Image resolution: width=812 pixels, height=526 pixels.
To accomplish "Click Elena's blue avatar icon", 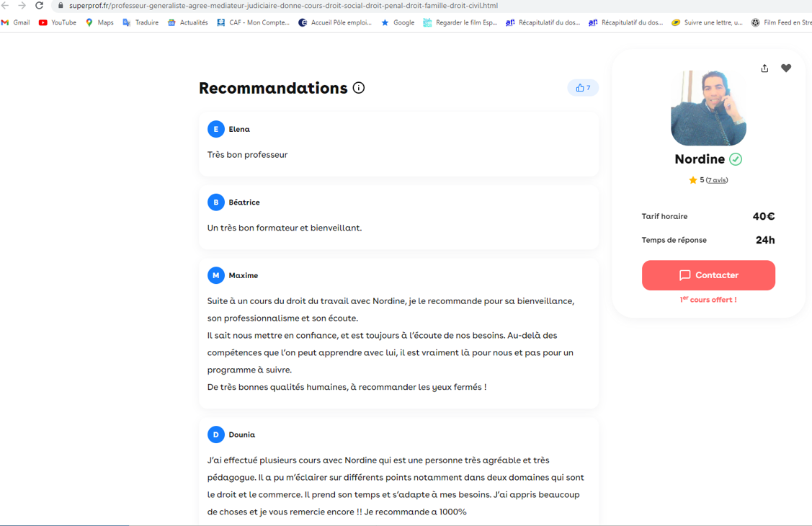I will [x=215, y=129].
